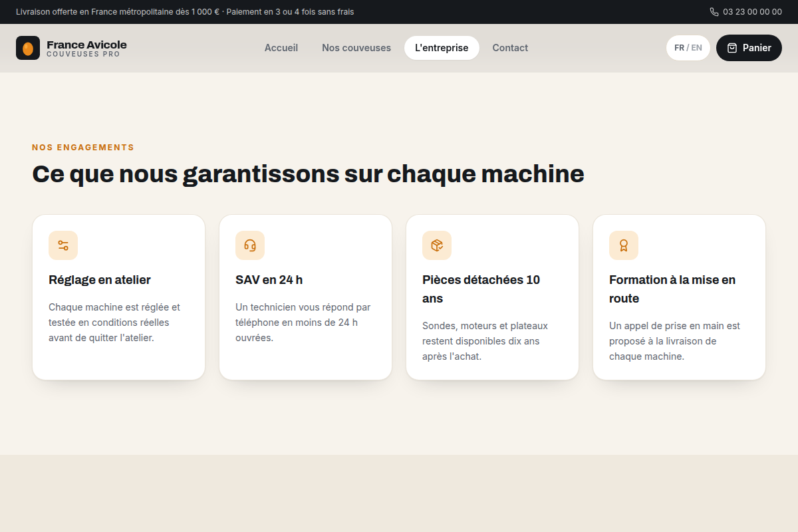The height and width of the screenshot is (532, 798).
Task: Click the sliders icon for Réglage en atelier
Action: coord(63,245)
